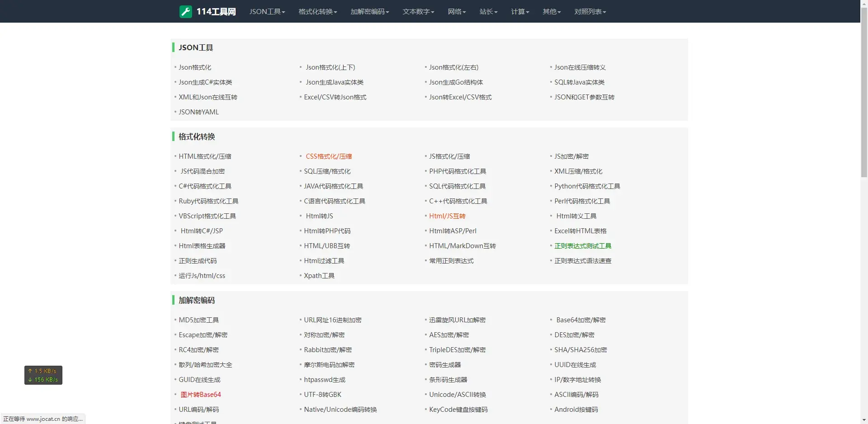Viewport: 868px width, 424px height.
Task: Open C++代码格式化工具 link
Action: coord(458,201)
